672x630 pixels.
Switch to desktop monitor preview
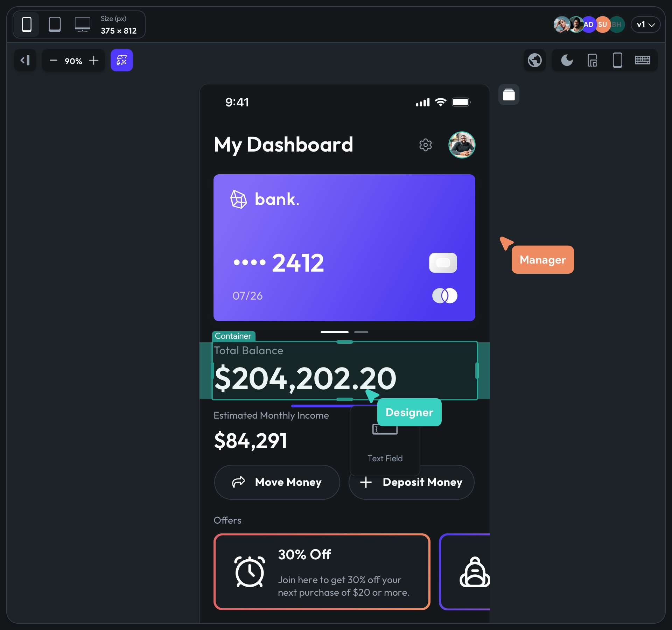point(83,24)
